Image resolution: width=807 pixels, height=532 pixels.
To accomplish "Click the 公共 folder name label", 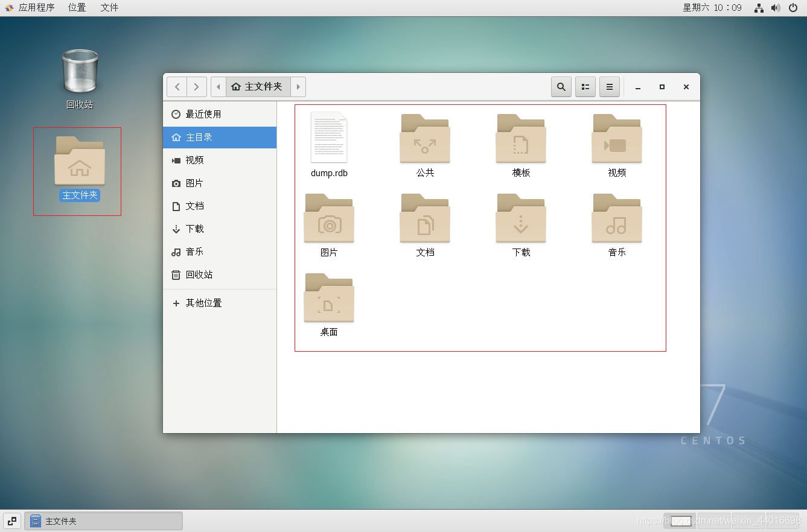I will click(425, 173).
